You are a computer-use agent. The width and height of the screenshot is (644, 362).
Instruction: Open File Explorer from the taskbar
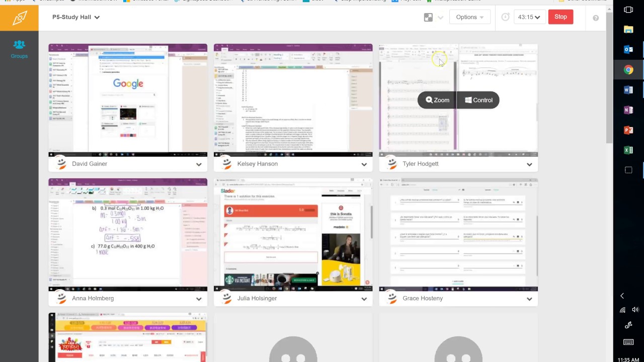click(628, 30)
